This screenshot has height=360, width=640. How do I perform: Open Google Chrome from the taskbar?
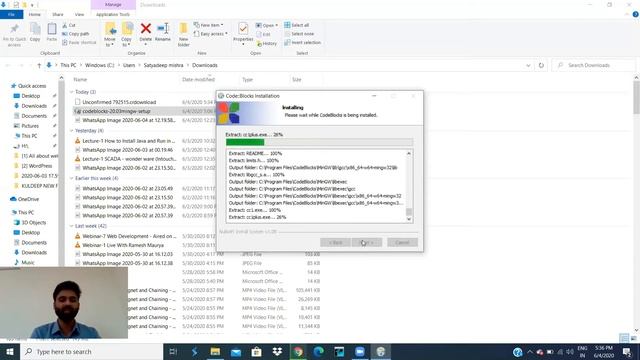[298, 351]
